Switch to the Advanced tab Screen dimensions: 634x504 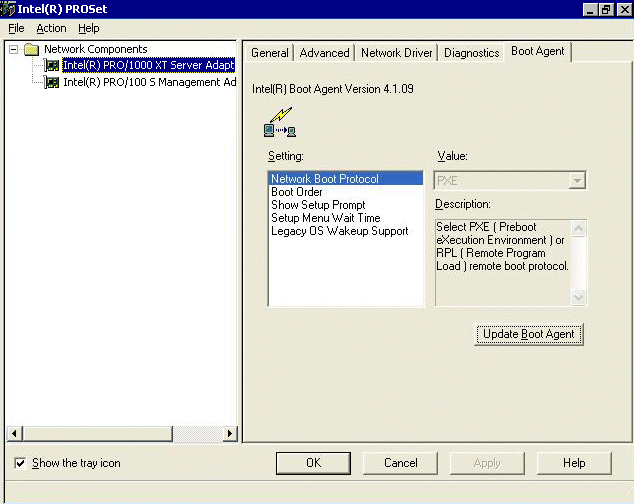point(324,53)
